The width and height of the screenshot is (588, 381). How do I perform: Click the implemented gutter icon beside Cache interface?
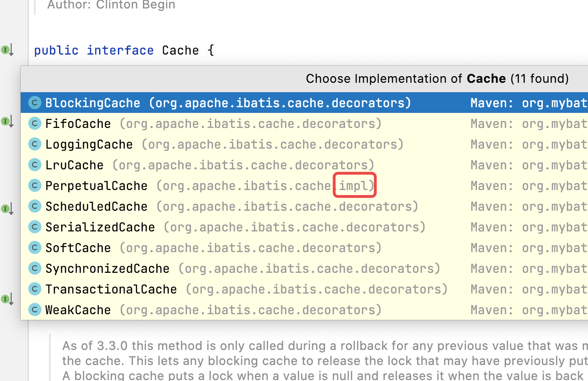[7, 50]
